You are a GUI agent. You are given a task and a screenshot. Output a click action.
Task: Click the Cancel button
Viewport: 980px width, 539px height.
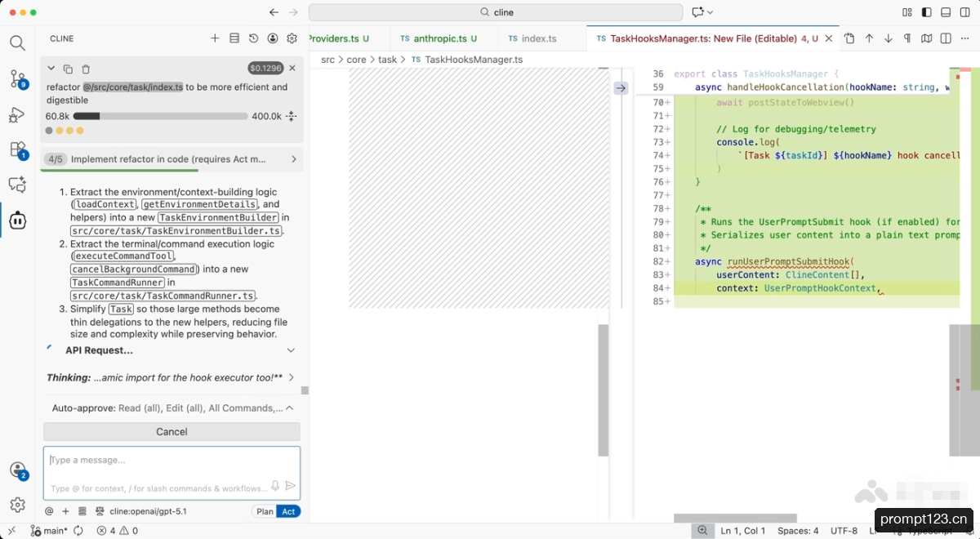[171, 431]
